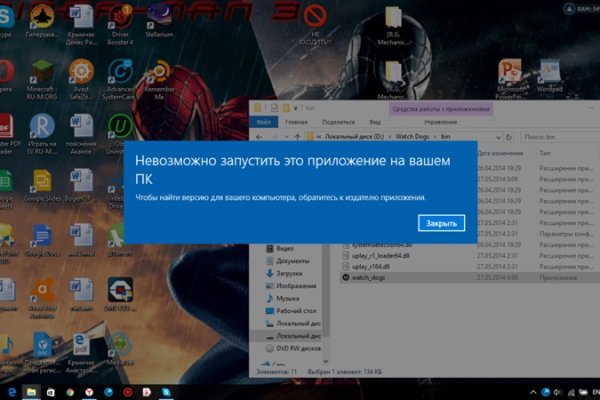
Task: Open File Explorer from the taskbar
Action: [x=31, y=390]
